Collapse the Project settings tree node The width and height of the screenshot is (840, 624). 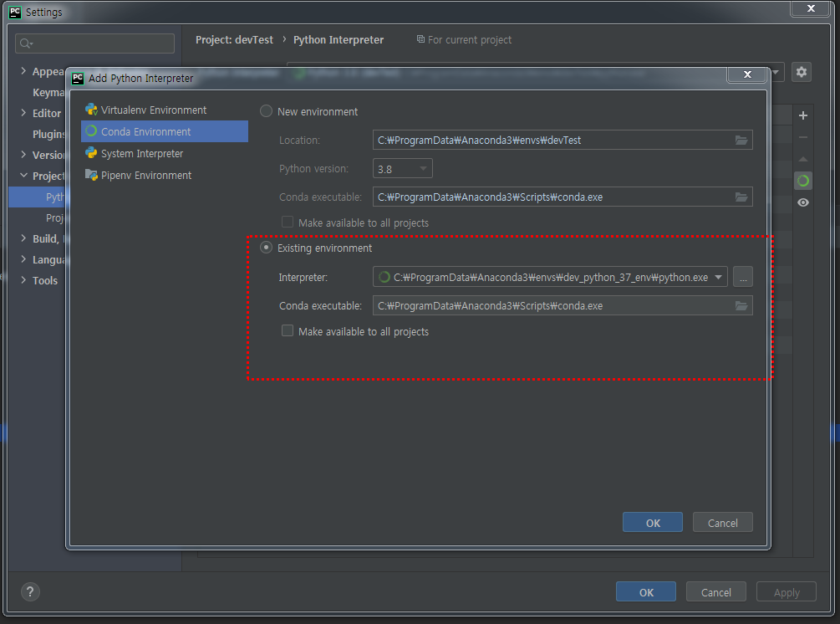[23, 176]
